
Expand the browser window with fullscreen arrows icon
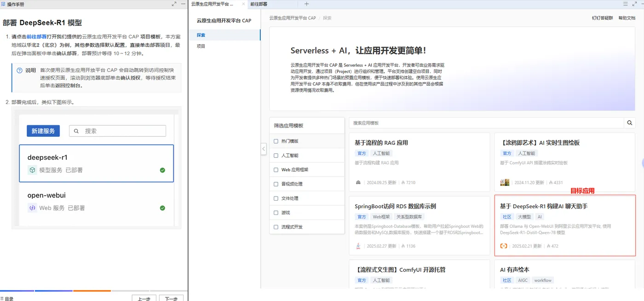(634, 4)
